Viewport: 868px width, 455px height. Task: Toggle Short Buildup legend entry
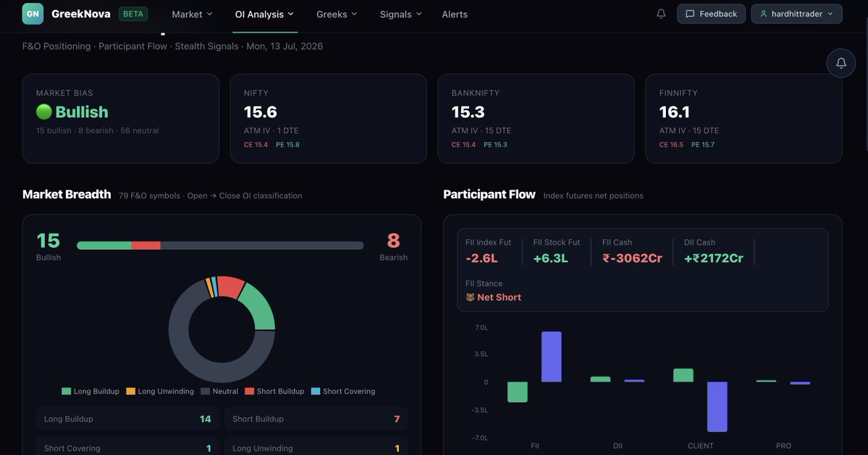[x=274, y=391]
